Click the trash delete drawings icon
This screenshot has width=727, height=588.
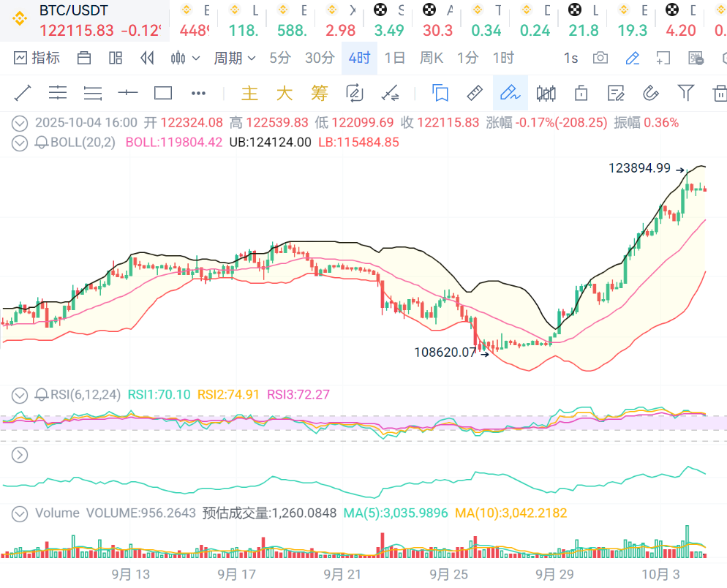click(x=720, y=93)
